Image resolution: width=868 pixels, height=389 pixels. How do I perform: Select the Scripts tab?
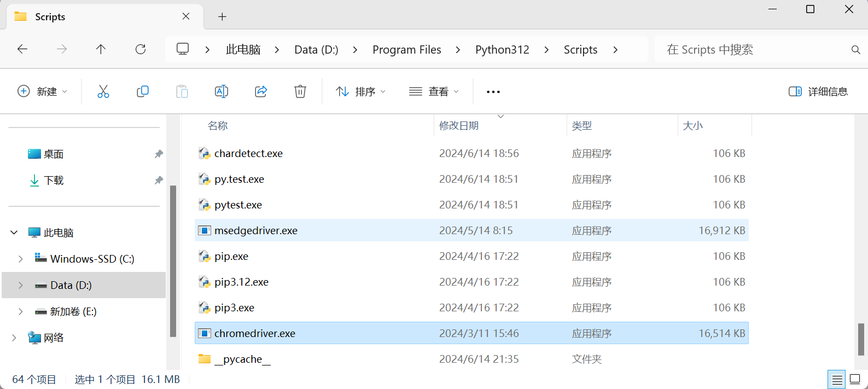click(x=104, y=17)
